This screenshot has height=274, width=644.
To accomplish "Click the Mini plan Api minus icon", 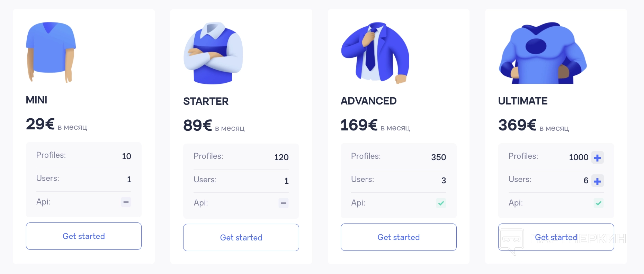I will pos(126,202).
